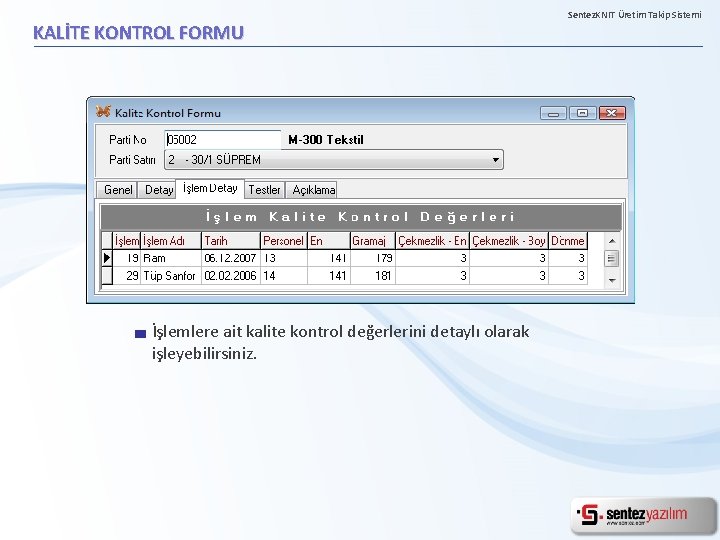Switch to the Genel tab
Image resolution: width=720 pixels, height=540 pixels.
click(x=118, y=190)
